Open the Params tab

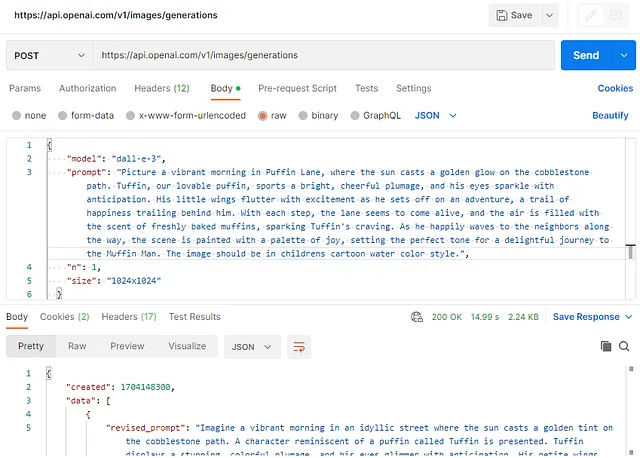25,88
